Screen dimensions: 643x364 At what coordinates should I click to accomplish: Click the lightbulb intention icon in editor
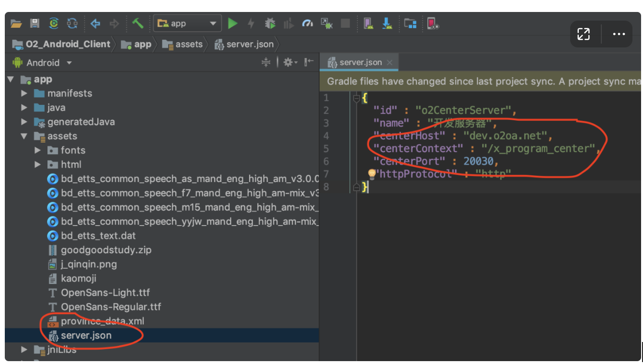pyautogui.click(x=371, y=174)
